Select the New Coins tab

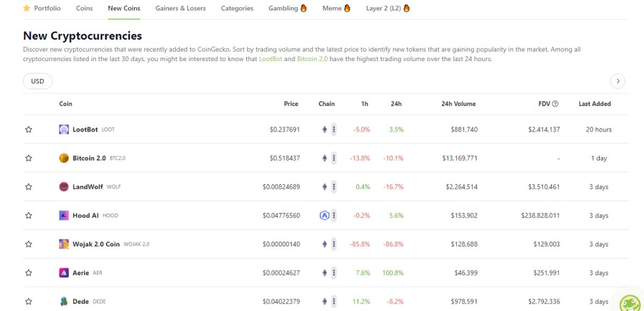pyautogui.click(x=124, y=8)
